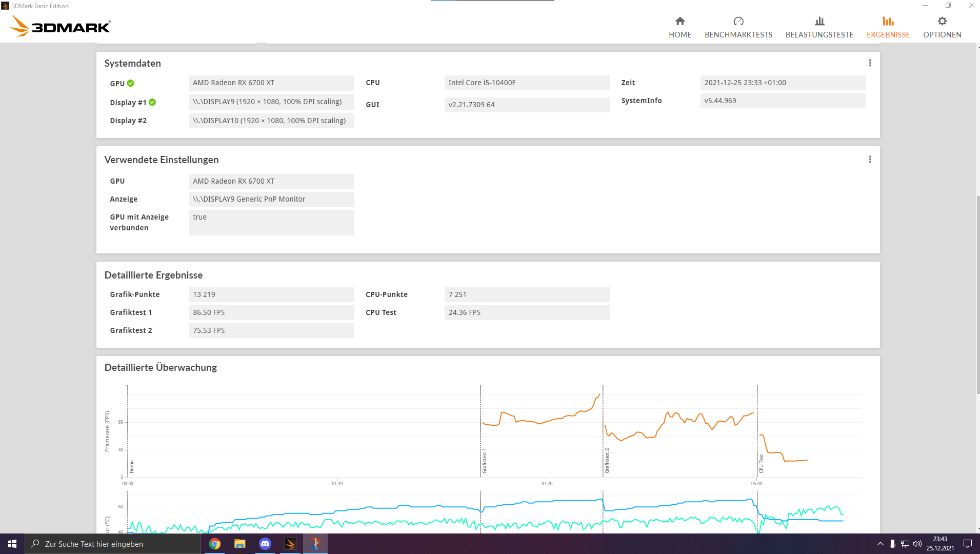Open the taskbar clock and date
Image resolution: width=980 pixels, height=554 pixels.
[940, 544]
